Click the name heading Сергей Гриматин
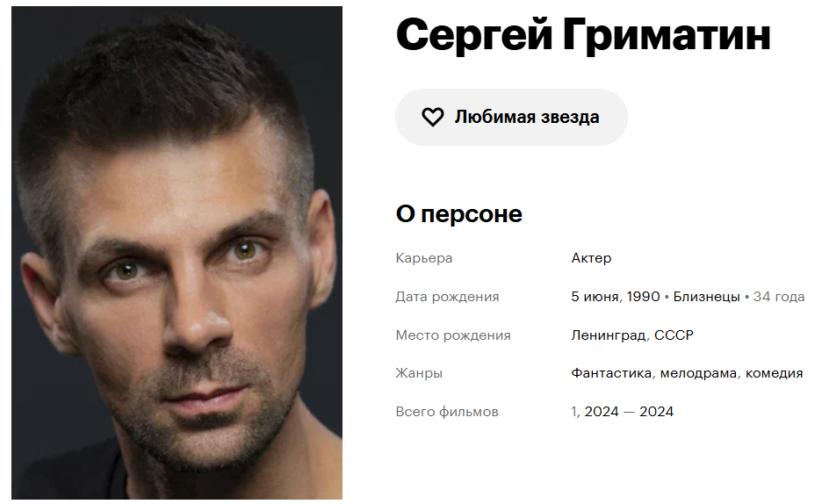The height and width of the screenshot is (504, 822). tap(583, 35)
